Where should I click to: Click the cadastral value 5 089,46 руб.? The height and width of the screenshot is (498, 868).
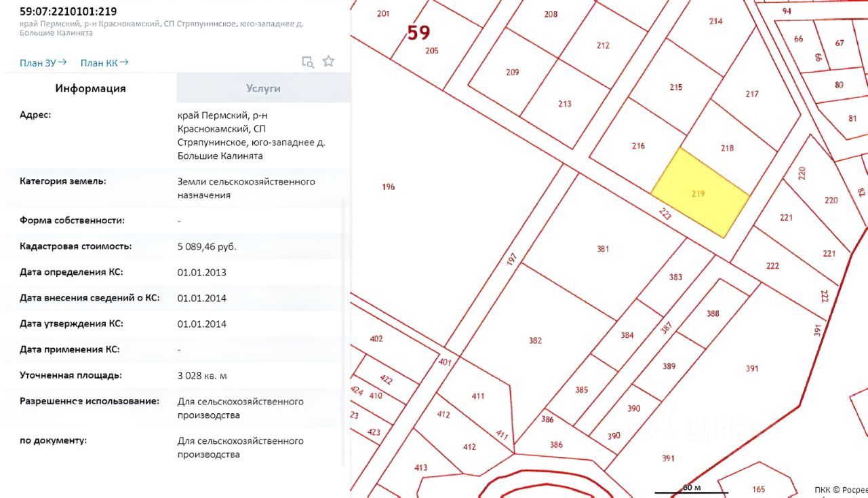tap(207, 246)
